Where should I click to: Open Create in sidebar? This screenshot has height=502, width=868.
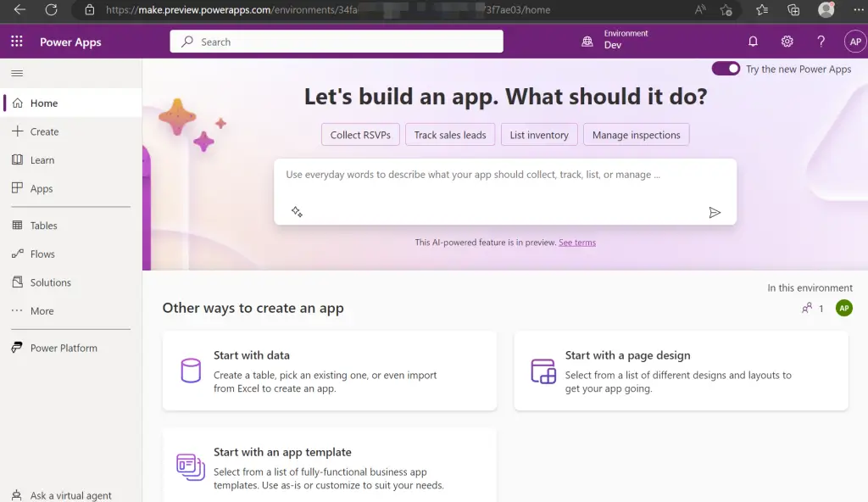coord(71,131)
